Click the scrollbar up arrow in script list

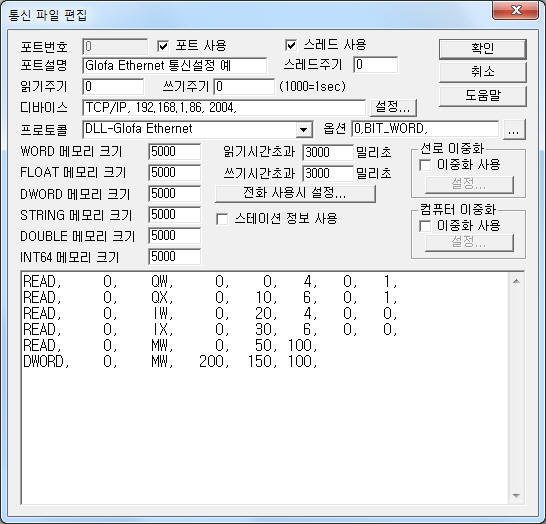(516, 281)
